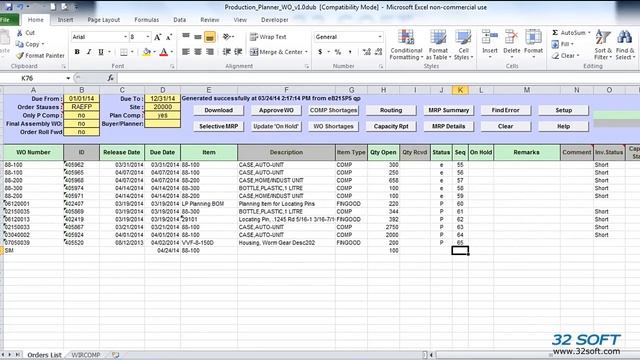Image resolution: width=640 pixels, height=360 pixels.
Task: Switch to Page Layout tab
Action: (x=104, y=20)
